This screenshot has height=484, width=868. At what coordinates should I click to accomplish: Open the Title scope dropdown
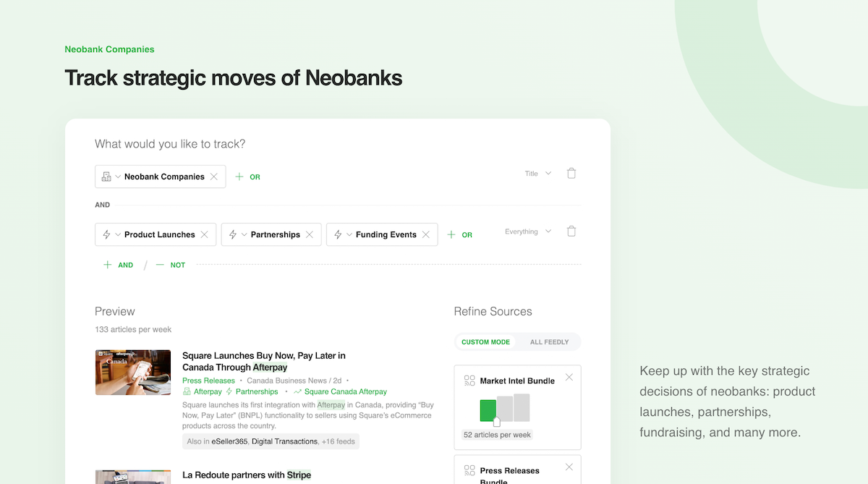point(538,174)
